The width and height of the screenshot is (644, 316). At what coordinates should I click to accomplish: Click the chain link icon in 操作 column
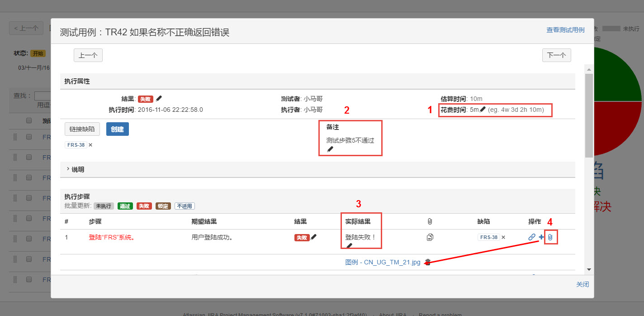(x=532, y=237)
